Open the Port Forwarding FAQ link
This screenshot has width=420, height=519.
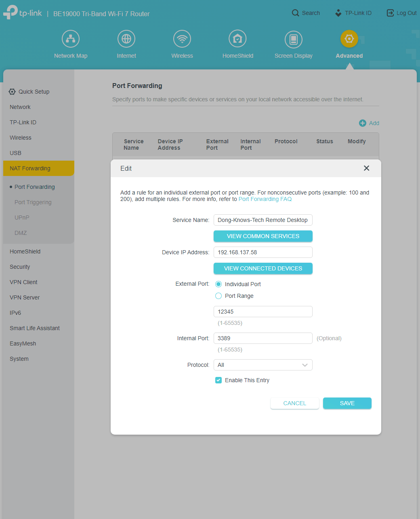(x=265, y=199)
